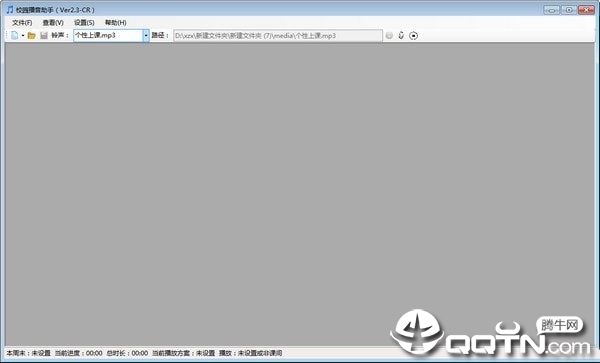Open the 设置(S) menu

coord(84,23)
